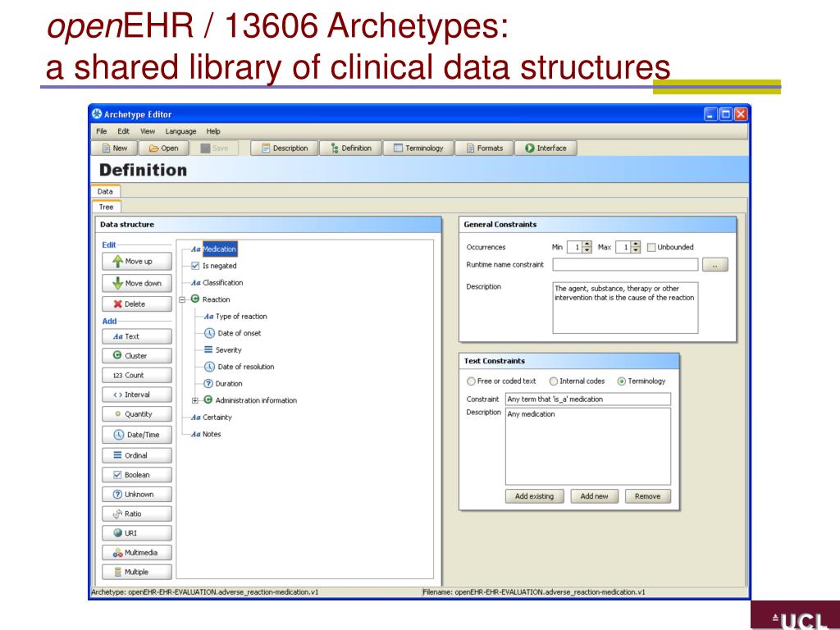Click the question mark icon beside Duration
The width and height of the screenshot is (840, 630).
(208, 384)
